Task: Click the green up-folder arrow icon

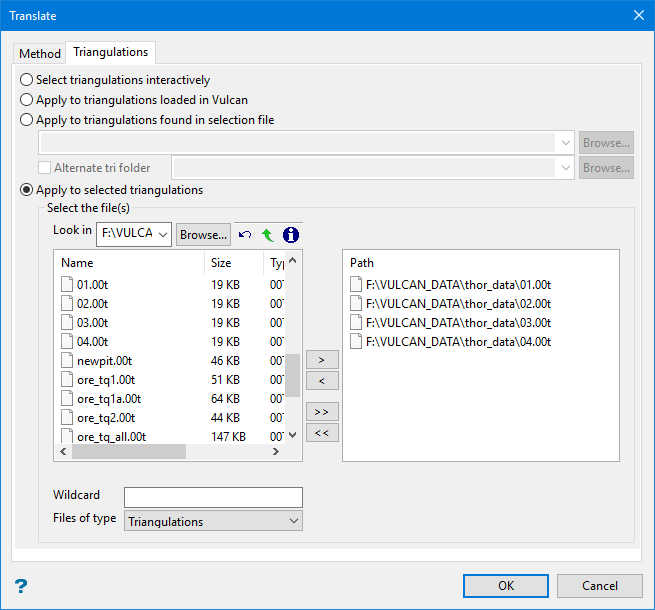Action: [267, 235]
